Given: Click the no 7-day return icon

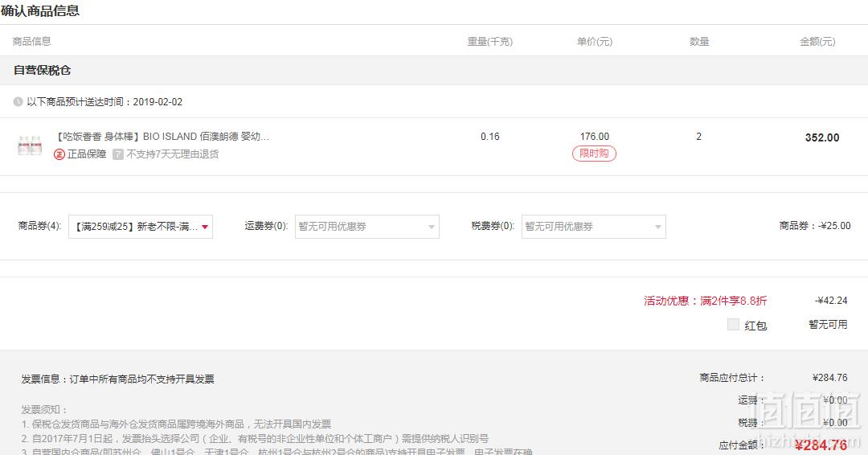Looking at the screenshot, I should 118,154.
